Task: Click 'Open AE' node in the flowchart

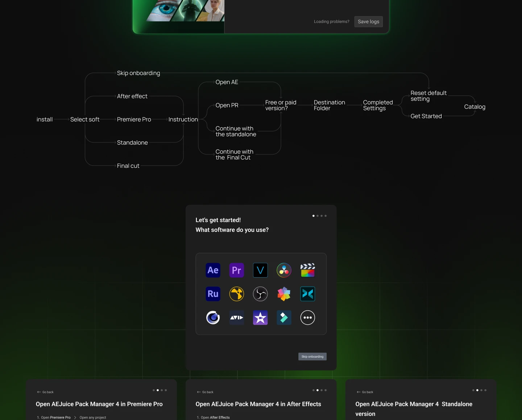Action: pos(227,82)
